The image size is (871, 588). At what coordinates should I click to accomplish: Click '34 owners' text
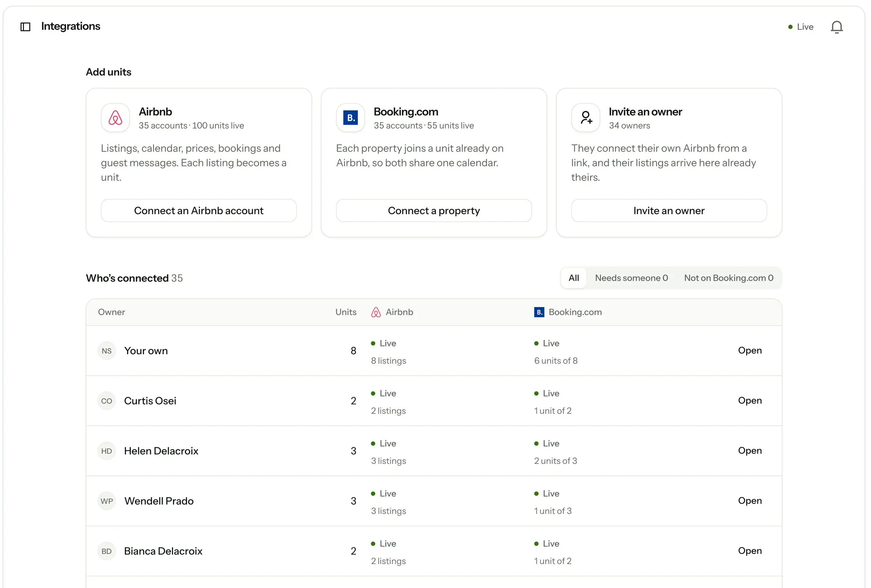pyautogui.click(x=629, y=126)
